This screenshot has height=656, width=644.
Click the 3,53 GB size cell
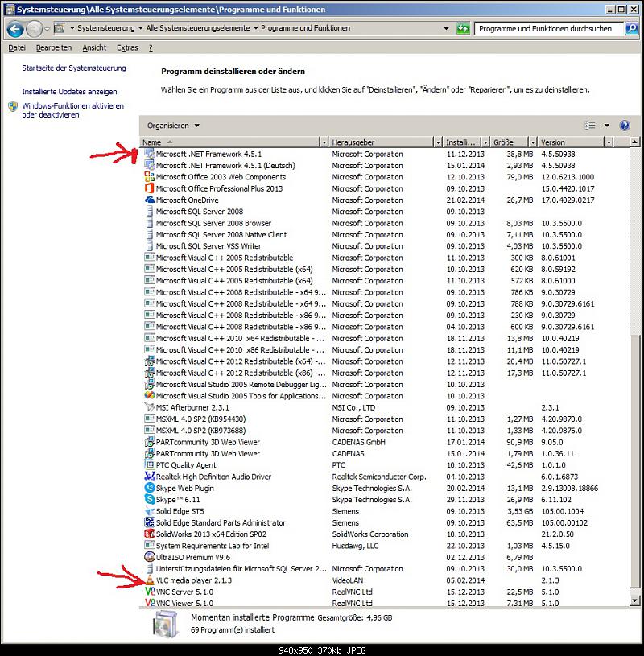tap(520, 511)
